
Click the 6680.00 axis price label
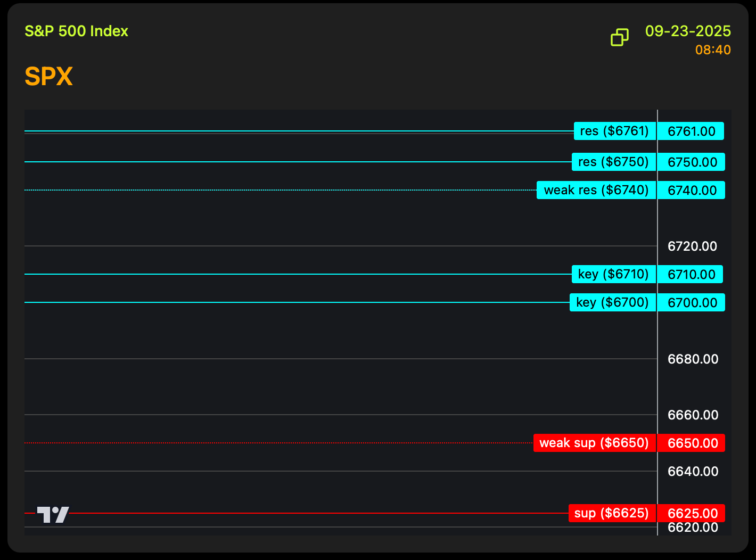pyautogui.click(x=693, y=359)
